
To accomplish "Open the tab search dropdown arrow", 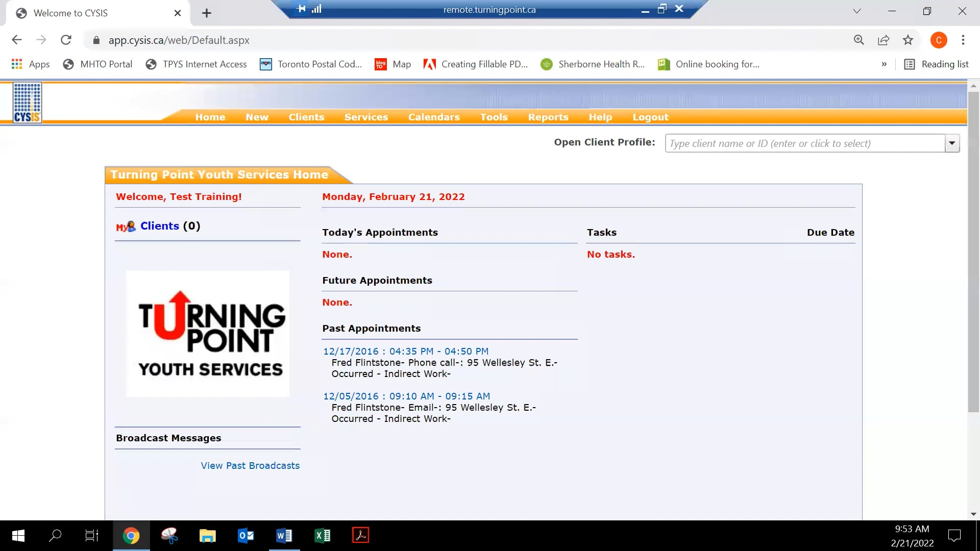I will click(x=856, y=11).
